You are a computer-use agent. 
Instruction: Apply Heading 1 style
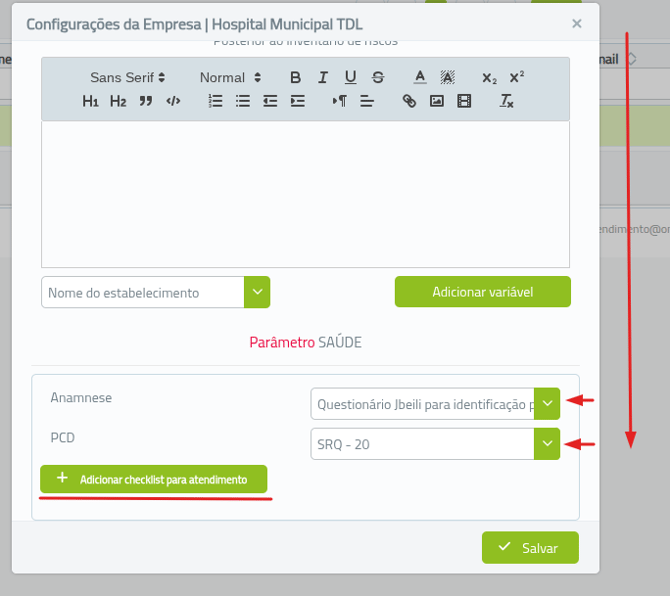[90, 101]
